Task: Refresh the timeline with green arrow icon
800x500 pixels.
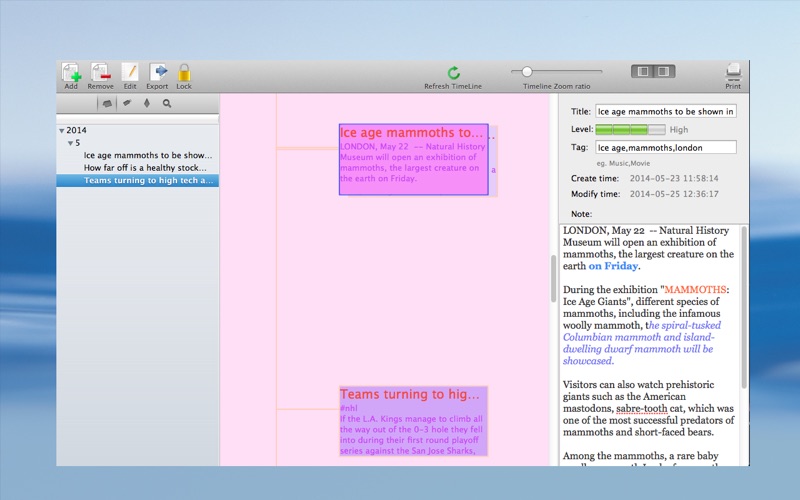Action: 454,73
